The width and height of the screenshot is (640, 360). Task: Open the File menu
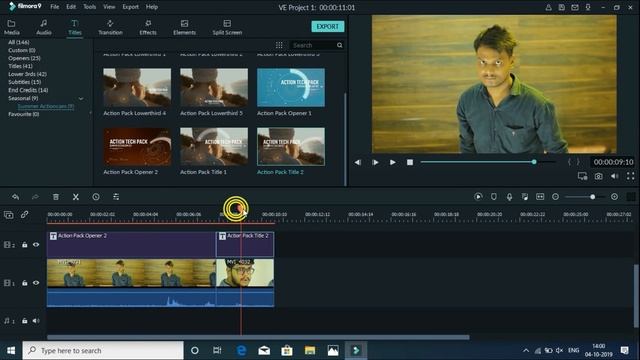tap(54, 7)
